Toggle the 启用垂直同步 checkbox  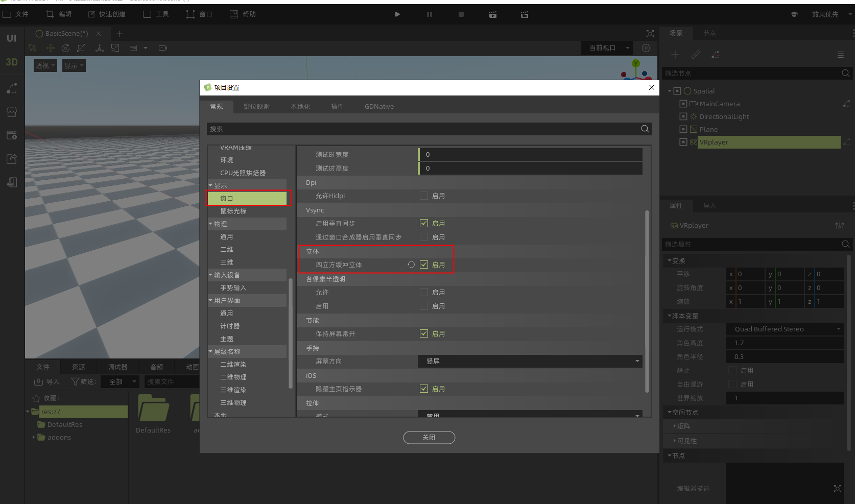pyautogui.click(x=424, y=223)
